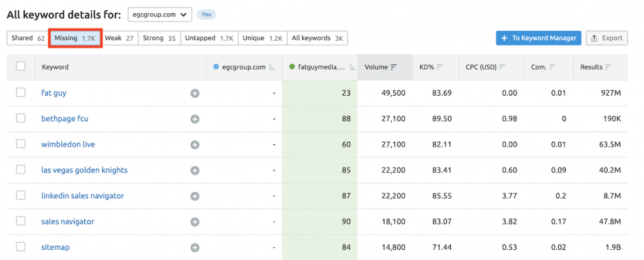This screenshot has width=644, height=260.
Task: Open the 'sales navigator' keyword link
Action: pyautogui.click(x=68, y=222)
